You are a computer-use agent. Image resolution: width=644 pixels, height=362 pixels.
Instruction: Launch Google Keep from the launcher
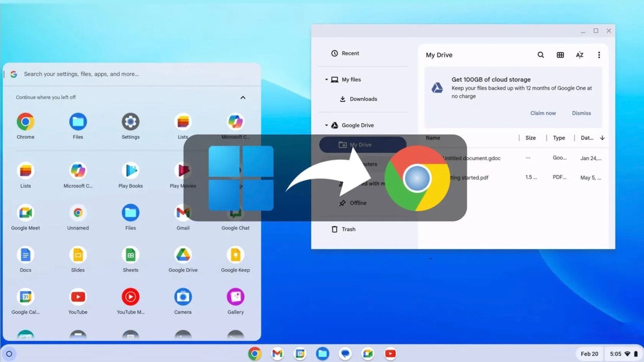tap(235, 255)
